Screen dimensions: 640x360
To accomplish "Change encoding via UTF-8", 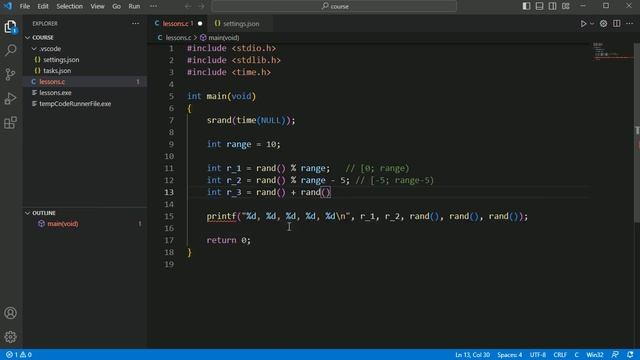I will (538, 355).
